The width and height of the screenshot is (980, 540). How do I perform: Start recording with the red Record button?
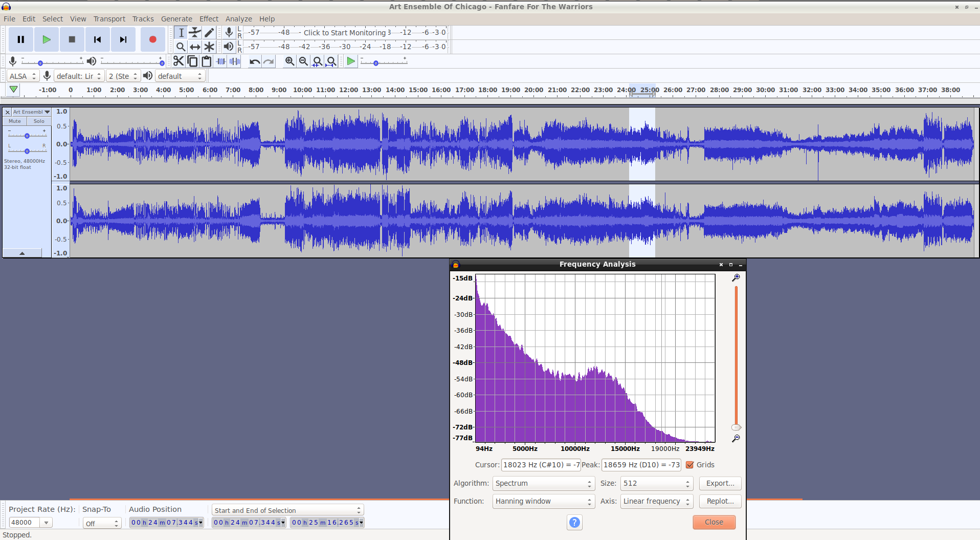152,39
